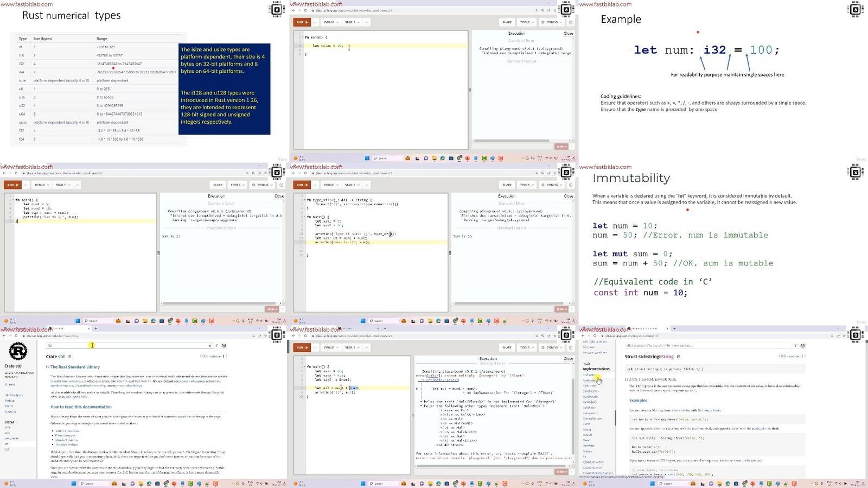Viewport: 868px width, 488px height.
Task: Click 'Debug' in Trait Implementations sidebar
Action: [587, 429]
